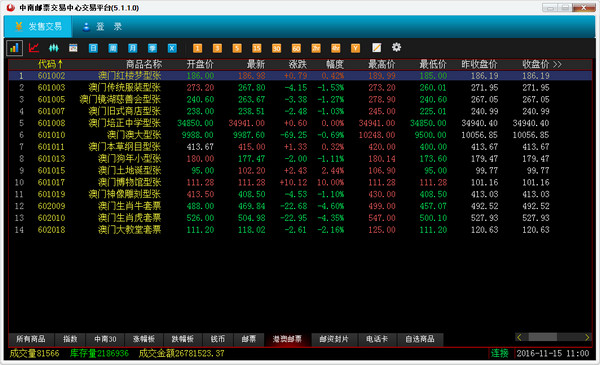
Task: Switch to the 跌幅板 bottom tab
Action: click(x=183, y=339)
